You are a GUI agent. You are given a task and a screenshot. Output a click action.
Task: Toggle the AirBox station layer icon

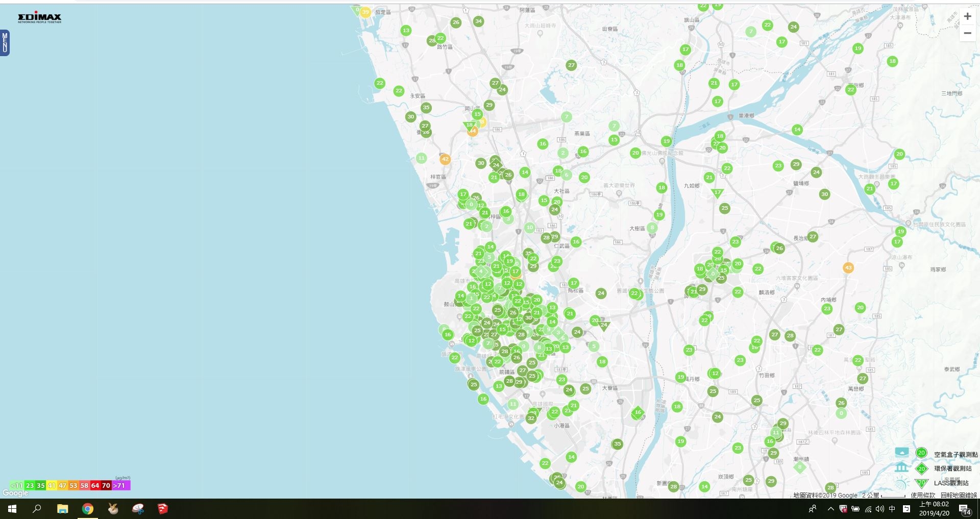902,452
